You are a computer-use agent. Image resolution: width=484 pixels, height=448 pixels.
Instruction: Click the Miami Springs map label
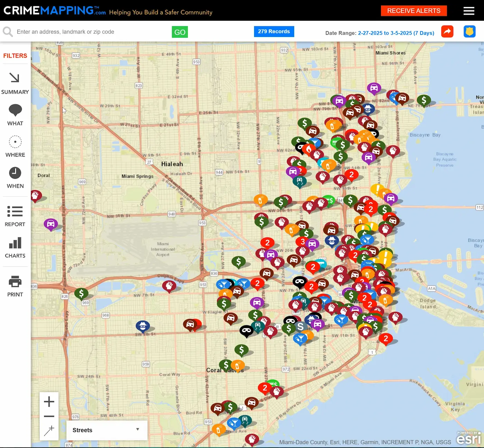(x=138, y=176)
